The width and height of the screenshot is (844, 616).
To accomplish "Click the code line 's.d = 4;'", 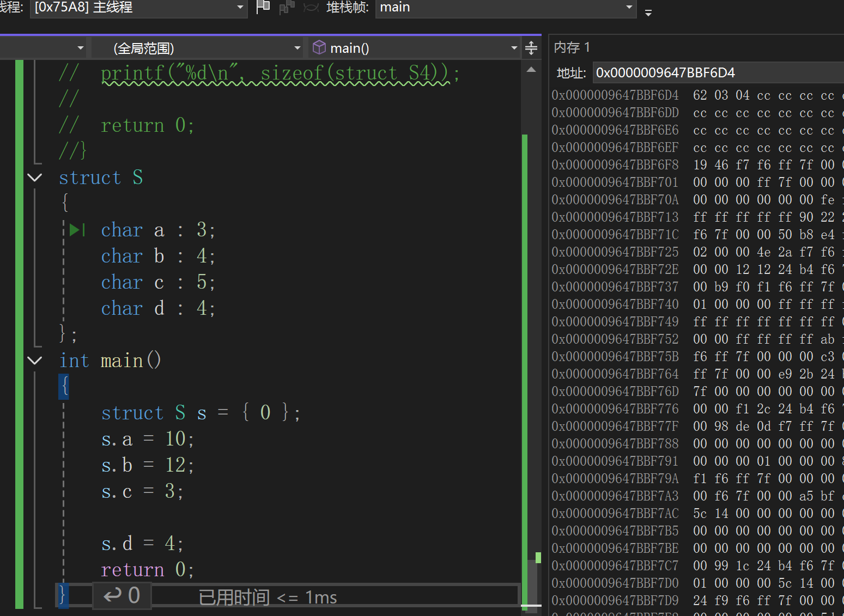I will click(142, 544).
